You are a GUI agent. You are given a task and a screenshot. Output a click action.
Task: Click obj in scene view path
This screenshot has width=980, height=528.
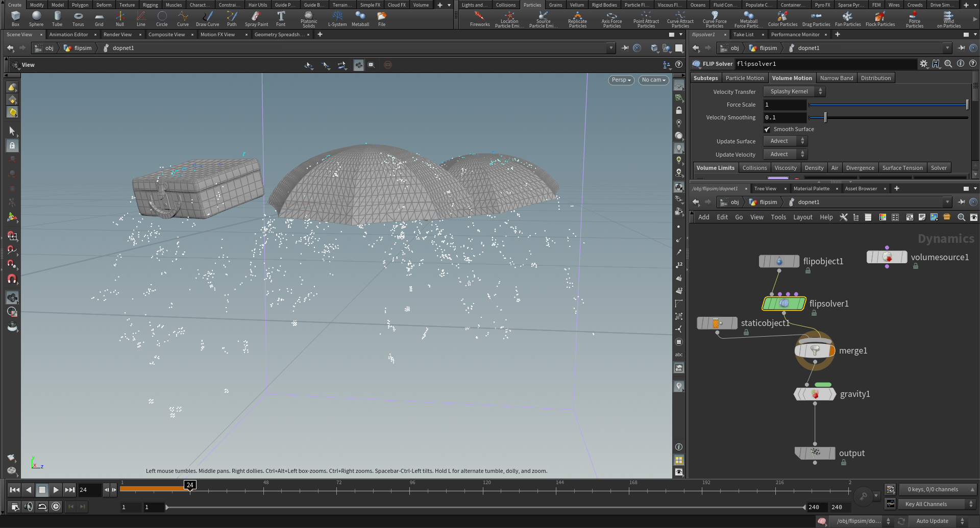pyautogui.click(x=49, y=48)
